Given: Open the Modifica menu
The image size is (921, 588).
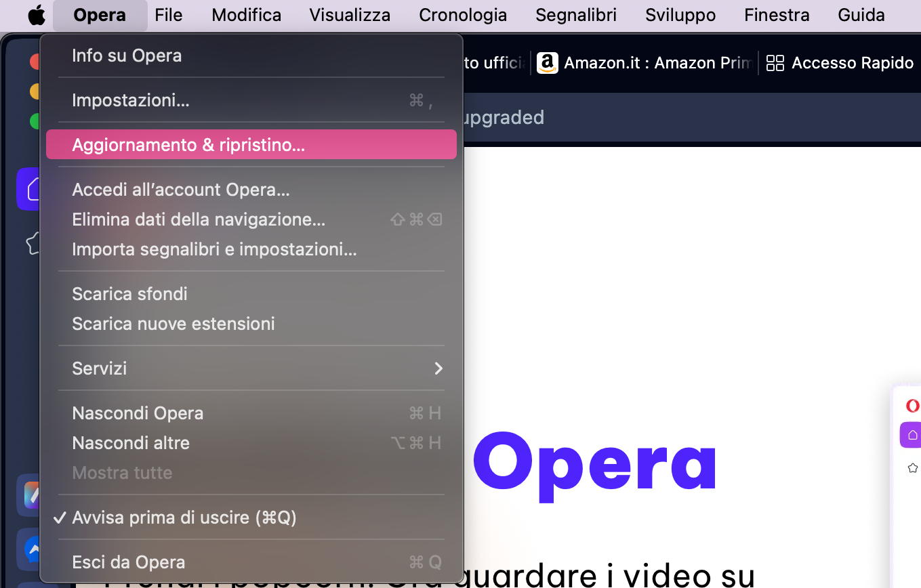Looking at the screenshot, I should [246, 15].
